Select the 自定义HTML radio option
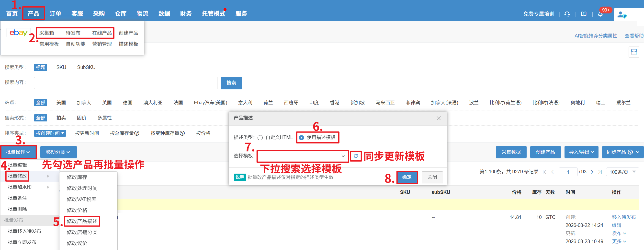The image size is (644, 250). [x=260, y=138]
